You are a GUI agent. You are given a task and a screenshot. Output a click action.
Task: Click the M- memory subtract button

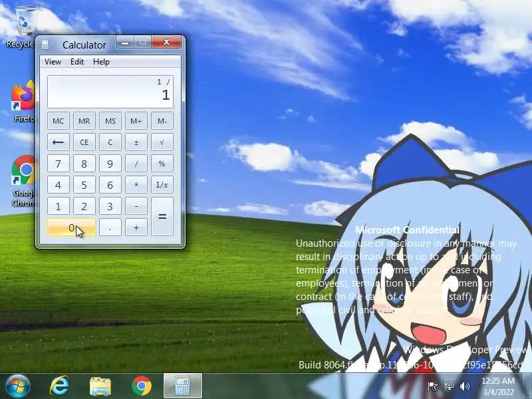coord(162,121)
